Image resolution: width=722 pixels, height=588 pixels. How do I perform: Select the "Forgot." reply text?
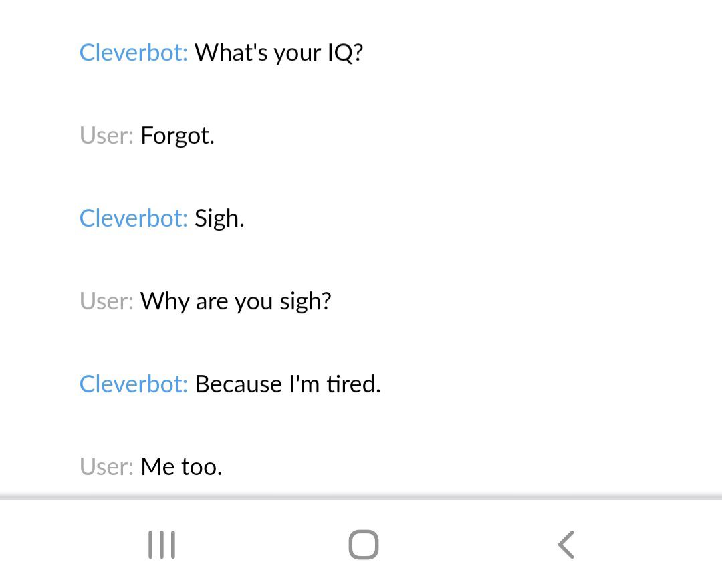(x=177, y=136)
